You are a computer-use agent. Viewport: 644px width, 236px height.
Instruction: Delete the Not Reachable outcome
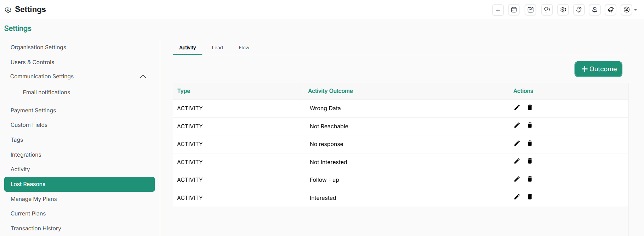[x=530, y=125]
